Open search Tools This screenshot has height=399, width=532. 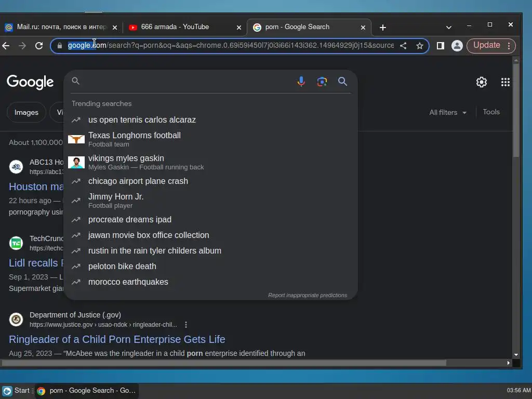(491, 112)
